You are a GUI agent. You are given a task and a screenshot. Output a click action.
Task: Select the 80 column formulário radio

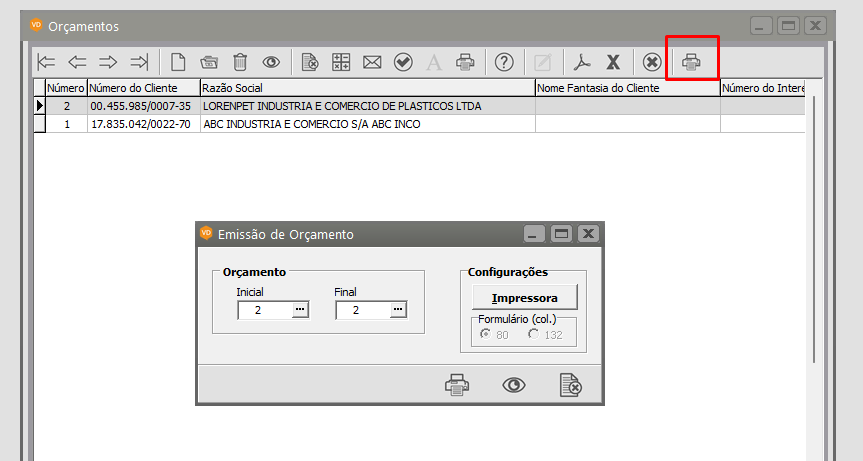click(x=486, y=335)
